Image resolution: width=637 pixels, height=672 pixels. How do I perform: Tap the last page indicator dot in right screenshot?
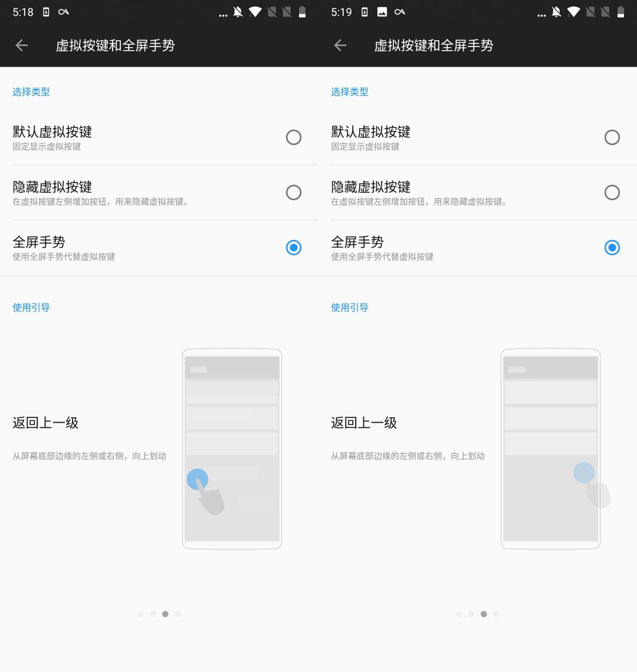496,614
